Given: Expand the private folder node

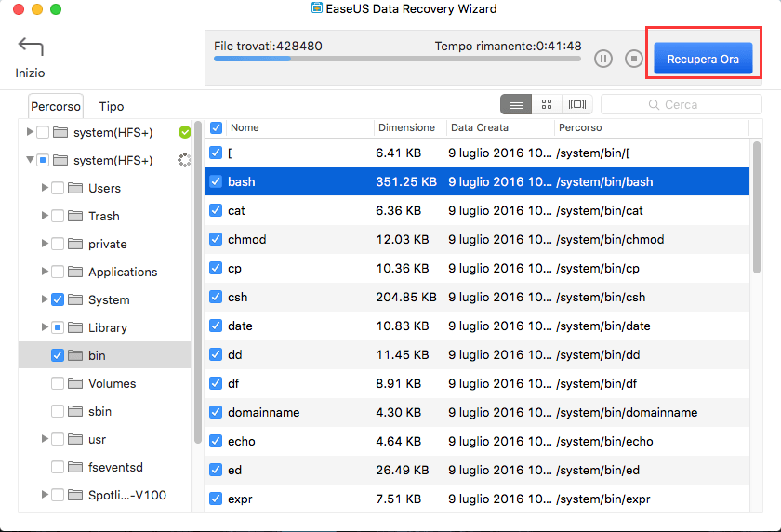Looking at the screenshot, I should coord(45,243).
